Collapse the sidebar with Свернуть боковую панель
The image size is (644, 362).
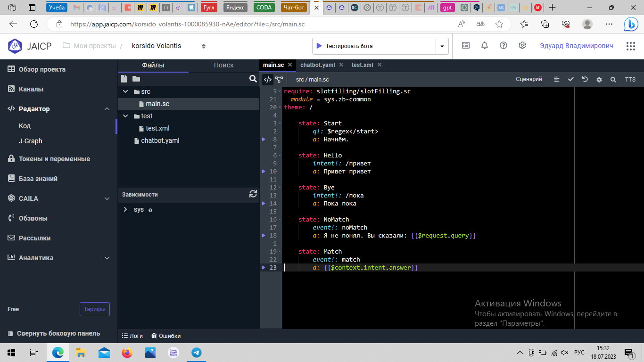tap(54, 333)
